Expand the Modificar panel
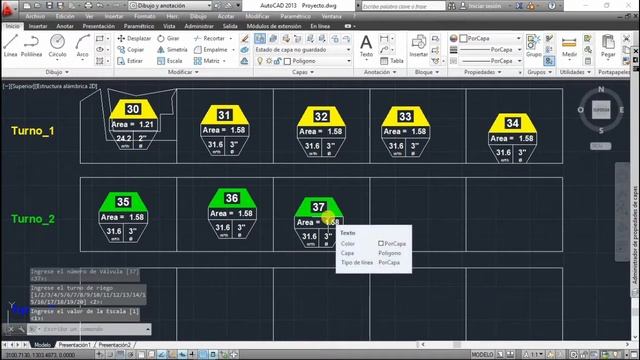640x360 pixels. click(x=183, y=72)
